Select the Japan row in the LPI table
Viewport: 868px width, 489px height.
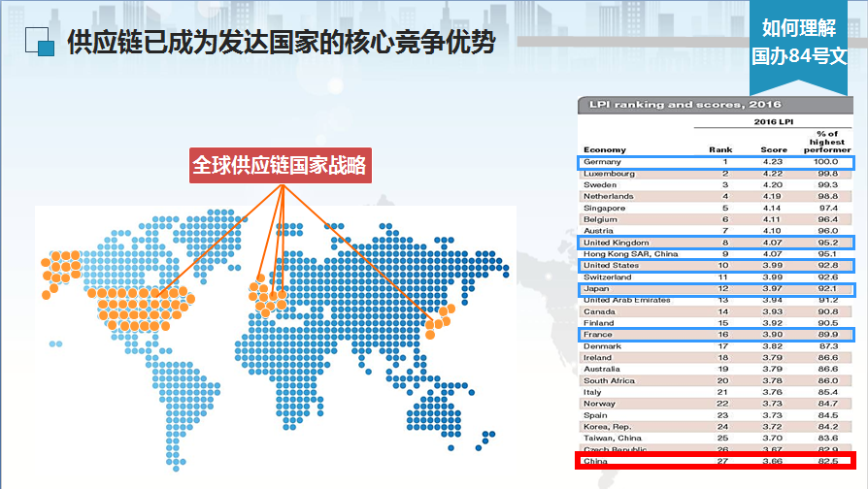(715, 289)
